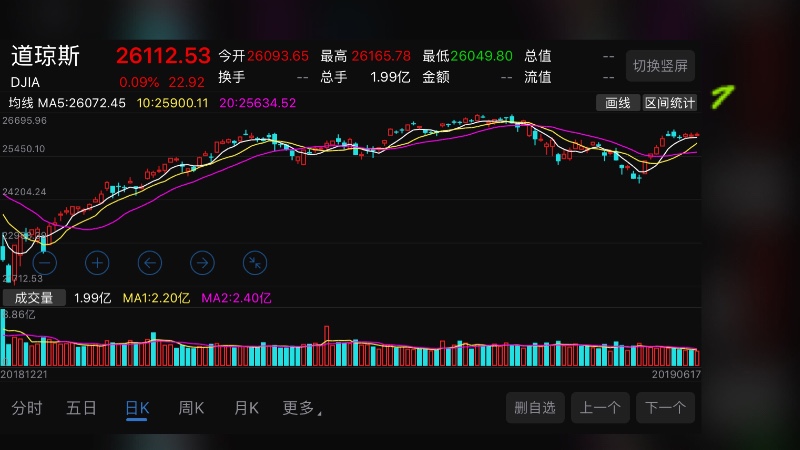
Task: Click the 总值 label
Action: (x=538, y=56)
